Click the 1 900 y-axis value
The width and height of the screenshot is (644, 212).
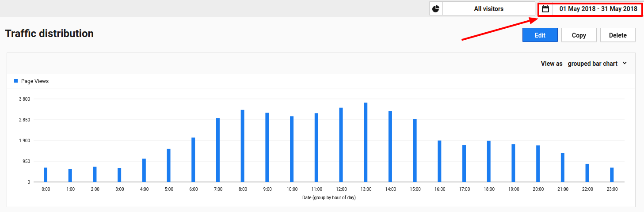point(24,140)
